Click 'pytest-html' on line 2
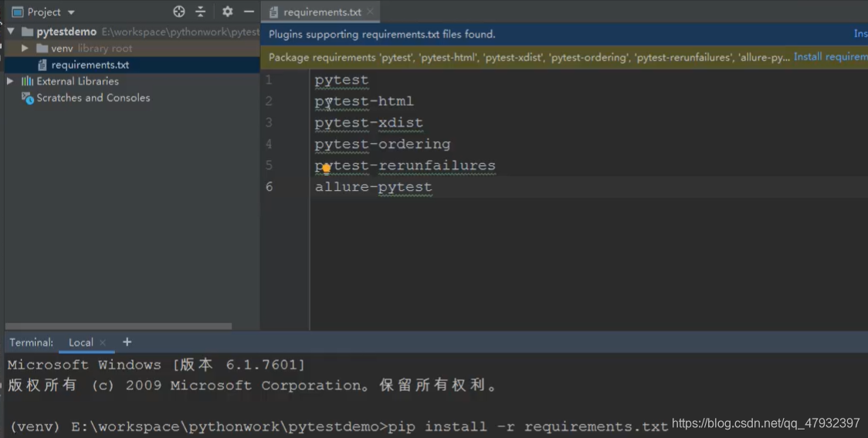 click(x=364, y=101)
